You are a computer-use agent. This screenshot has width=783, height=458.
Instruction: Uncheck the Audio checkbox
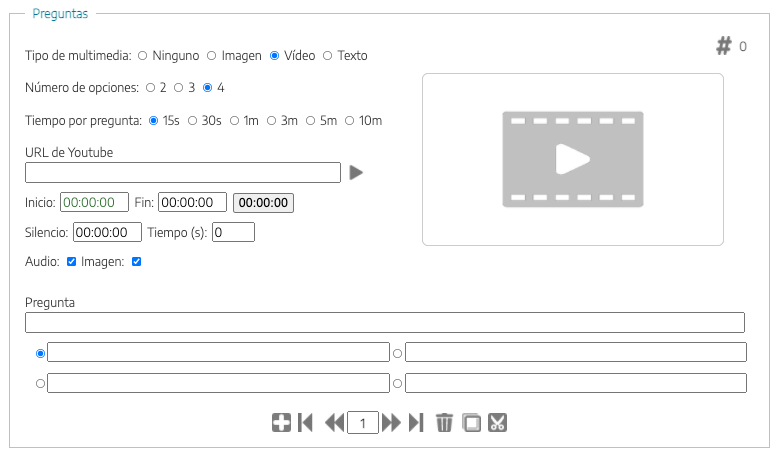72,262
